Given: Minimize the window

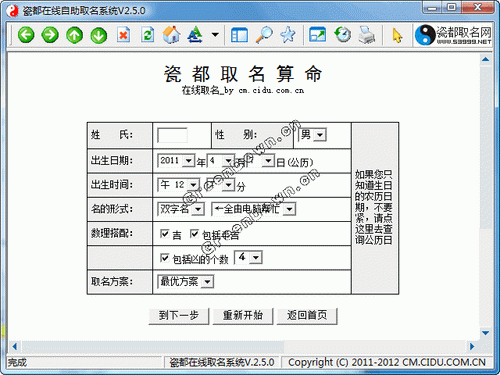Looking at the screenshot, I should coord(432,7).
